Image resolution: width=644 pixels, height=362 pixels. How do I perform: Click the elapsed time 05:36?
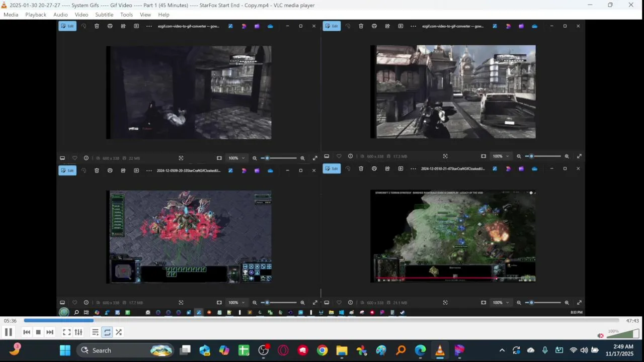click(x=10, y=321)
